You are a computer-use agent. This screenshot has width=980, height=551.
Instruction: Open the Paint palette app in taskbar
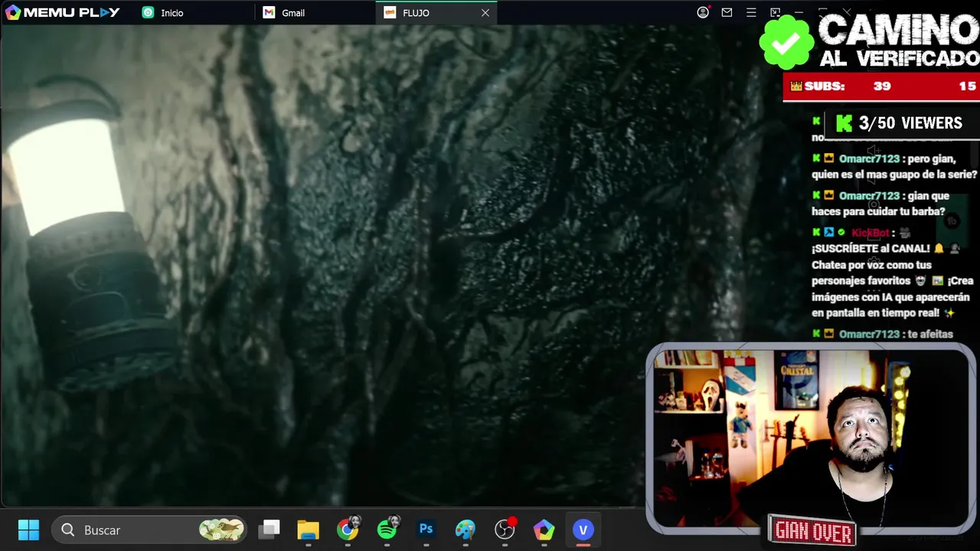[465, 530]
